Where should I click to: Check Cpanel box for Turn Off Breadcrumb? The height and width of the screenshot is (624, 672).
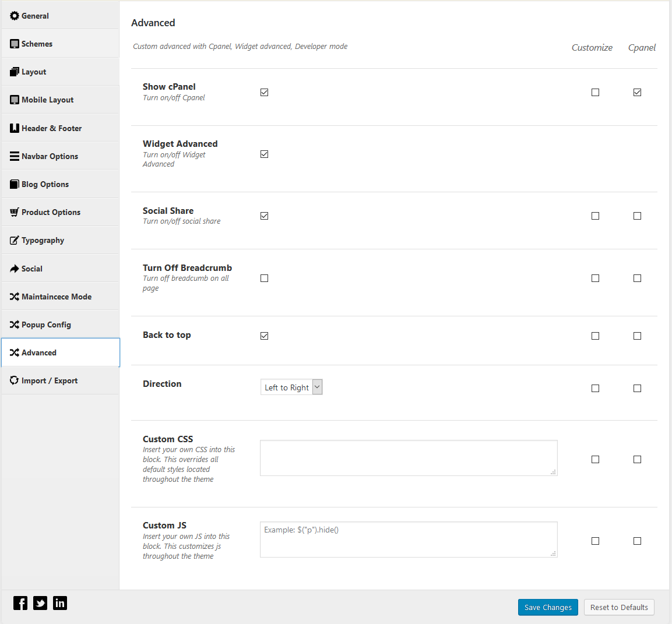tap(637, 278)
